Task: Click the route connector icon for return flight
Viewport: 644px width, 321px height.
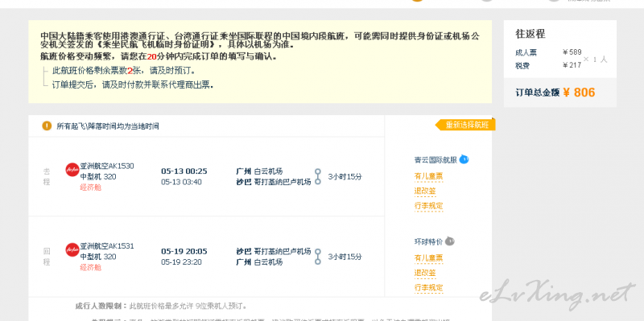Action: pyautogui.click(x=317, y=257)
